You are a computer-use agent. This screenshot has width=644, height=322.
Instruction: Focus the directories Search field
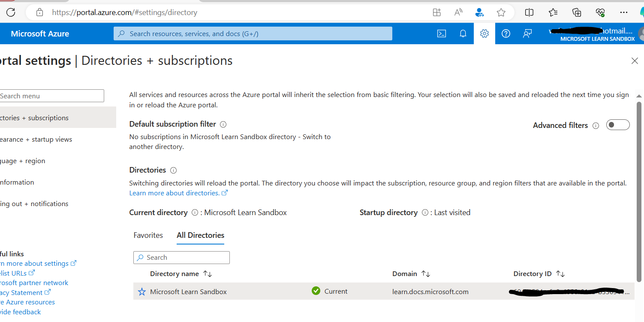pos(181,258)
